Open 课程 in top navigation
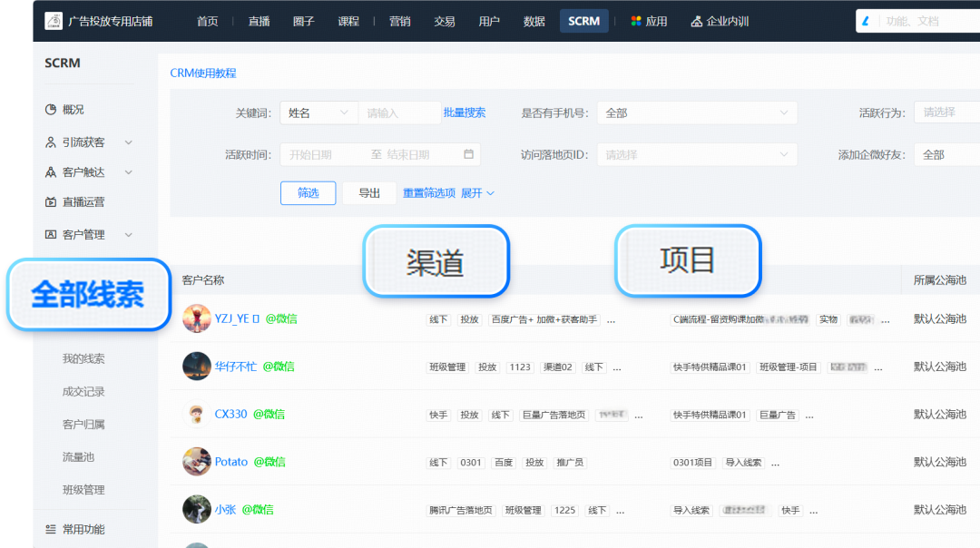The width and height of the screenshot is (980, 548). click(x=348, y=21)
